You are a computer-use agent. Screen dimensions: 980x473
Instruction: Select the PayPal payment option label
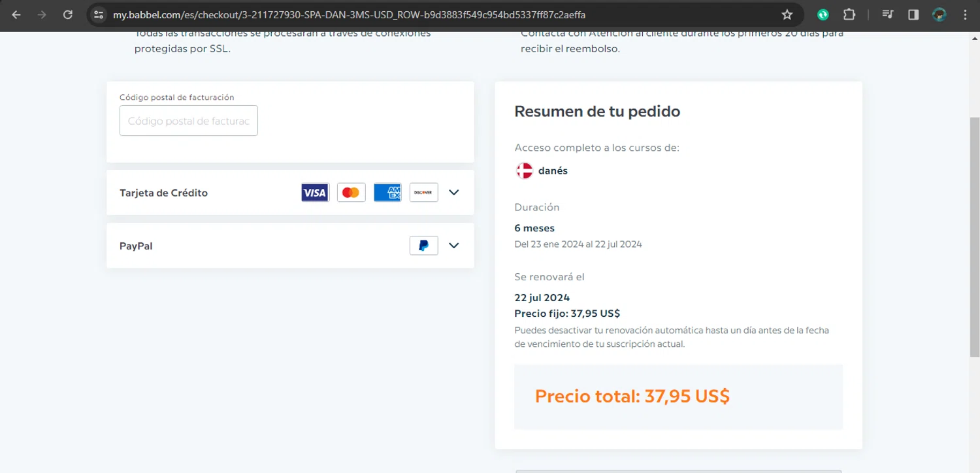tap(136, 246)
